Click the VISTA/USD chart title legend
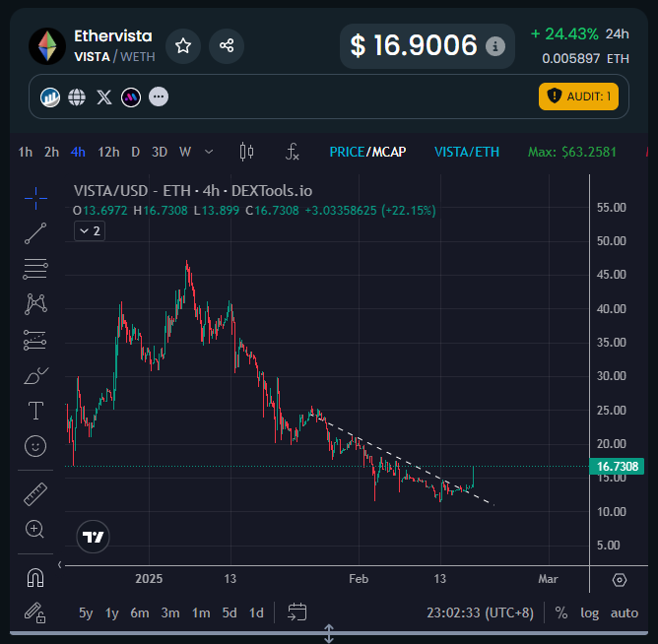Viewport: 658px width, 644px height. (x=193, y=191)
